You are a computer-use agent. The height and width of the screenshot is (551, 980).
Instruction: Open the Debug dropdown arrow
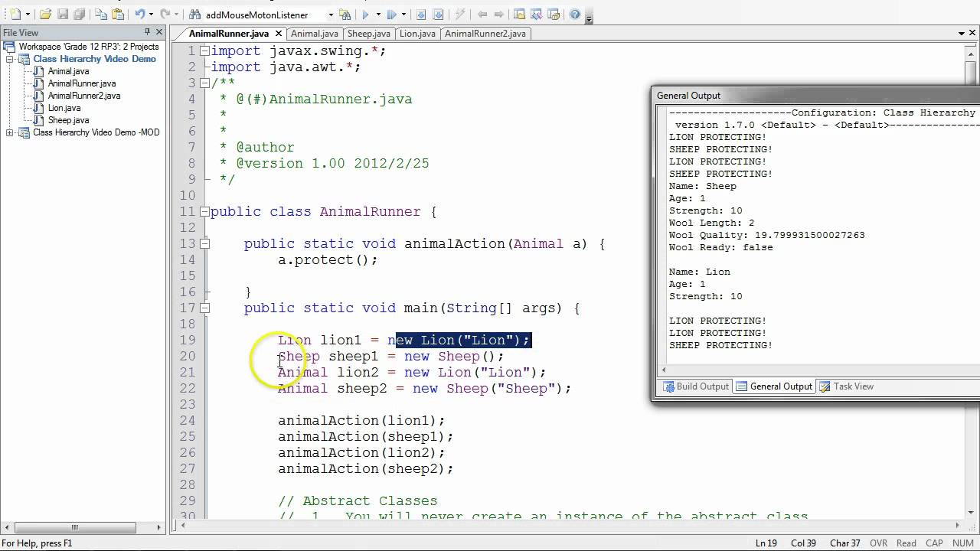click(x=403, y=15)
